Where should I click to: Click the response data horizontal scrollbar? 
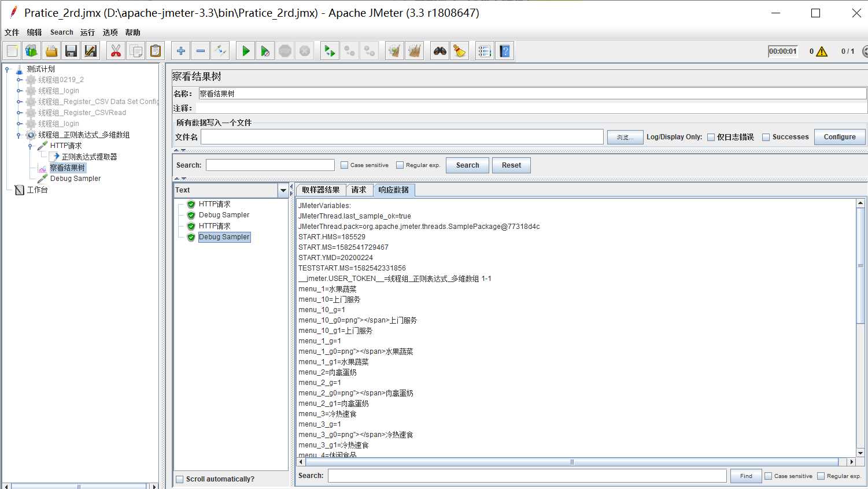click(x=572, y=462)
